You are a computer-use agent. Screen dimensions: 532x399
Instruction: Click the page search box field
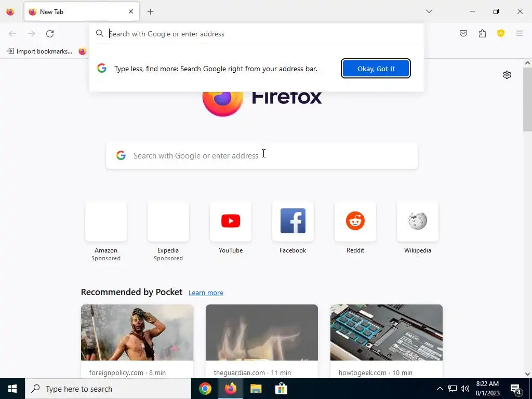[262, 156]
